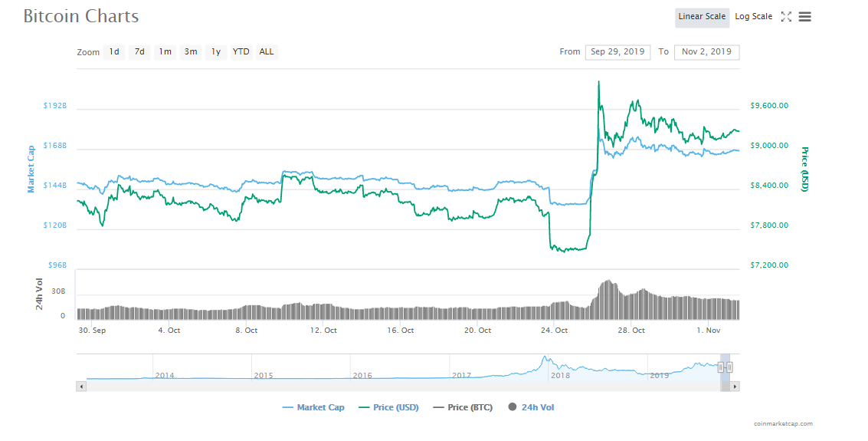This screenshot has height=441, width=868.
Task: Set zoom range to YTD
Action: point(241,52)
